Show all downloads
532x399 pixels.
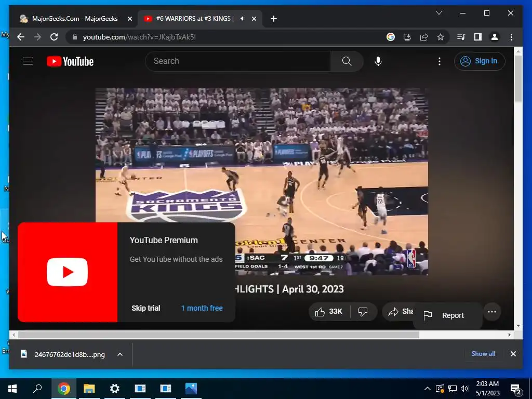point(483,353)
